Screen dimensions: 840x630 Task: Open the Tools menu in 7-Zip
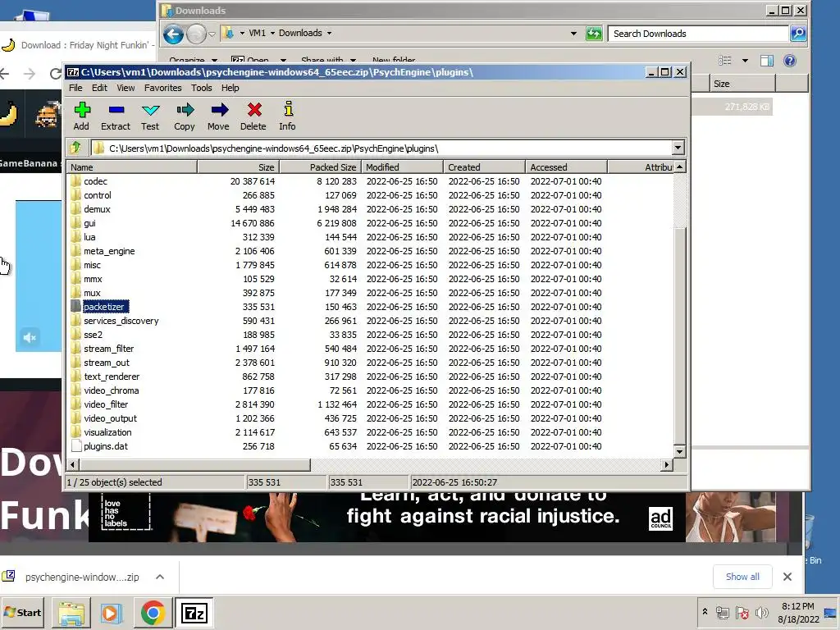click(202, 88)
